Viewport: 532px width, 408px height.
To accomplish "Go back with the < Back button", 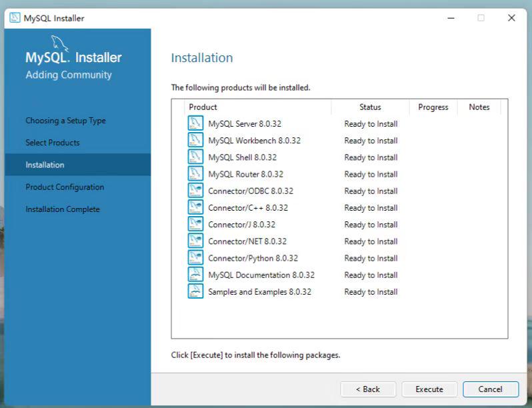I will coord(368,389).
